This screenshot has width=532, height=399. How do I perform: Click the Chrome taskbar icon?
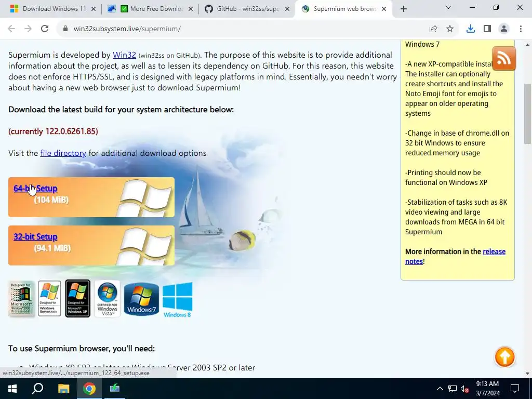pos(89,389)
